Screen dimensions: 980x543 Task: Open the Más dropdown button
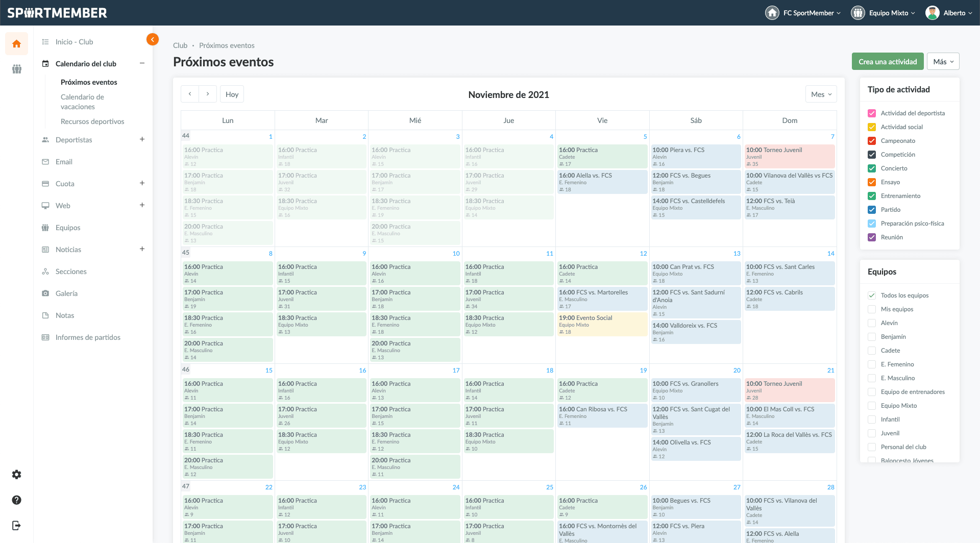pos(943,62)
